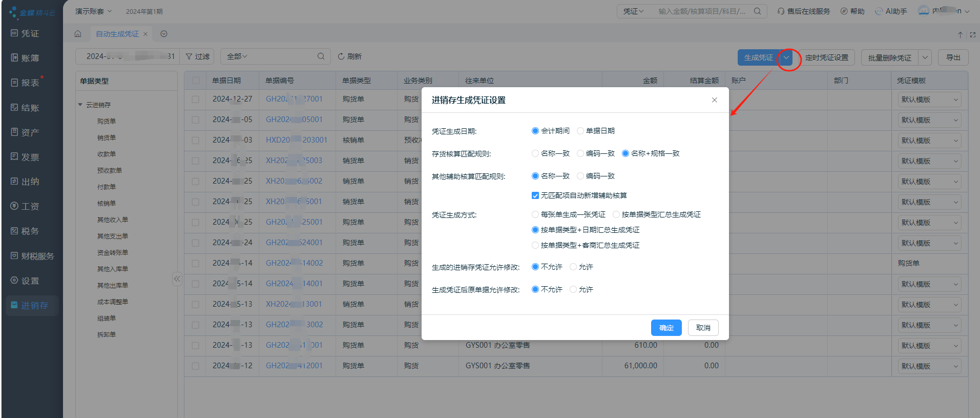
Task: Select the 单据日期 radio option
Action: (580, 131)
